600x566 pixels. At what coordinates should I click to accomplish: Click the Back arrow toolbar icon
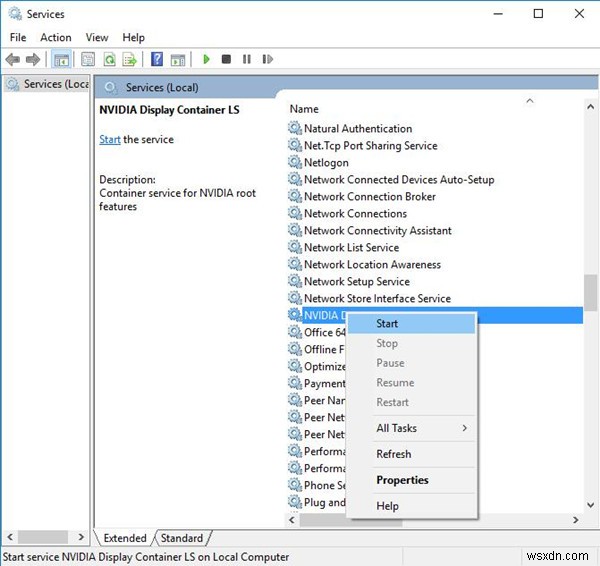pyautogui.click(x=13, y=59)
